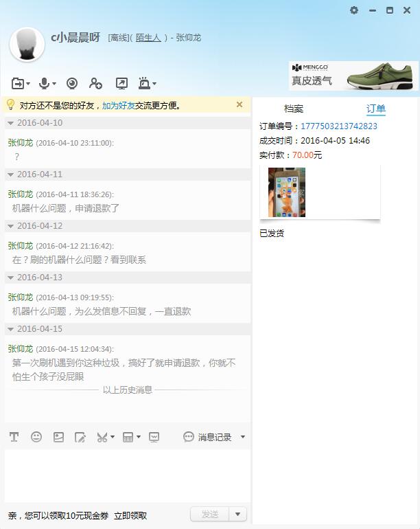Click the 陌生人 group link

pos(148,38)
